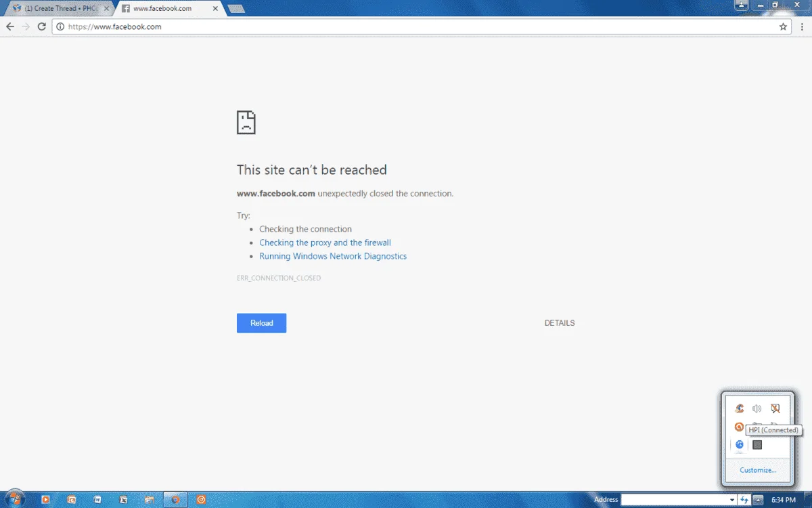The height and width of the screenshot is (508, 812).
Task: Launch the media player taskbar icon
Action: 45,500
